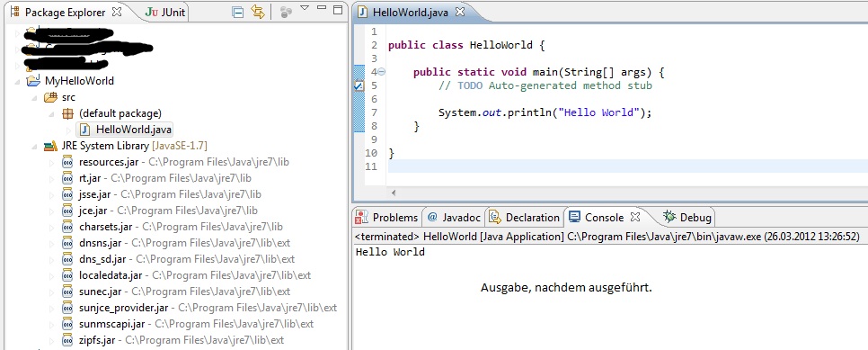Click the dns_sd.jar jar icon
This screenshot has height=350, width=868.
(x=67, y=259)
